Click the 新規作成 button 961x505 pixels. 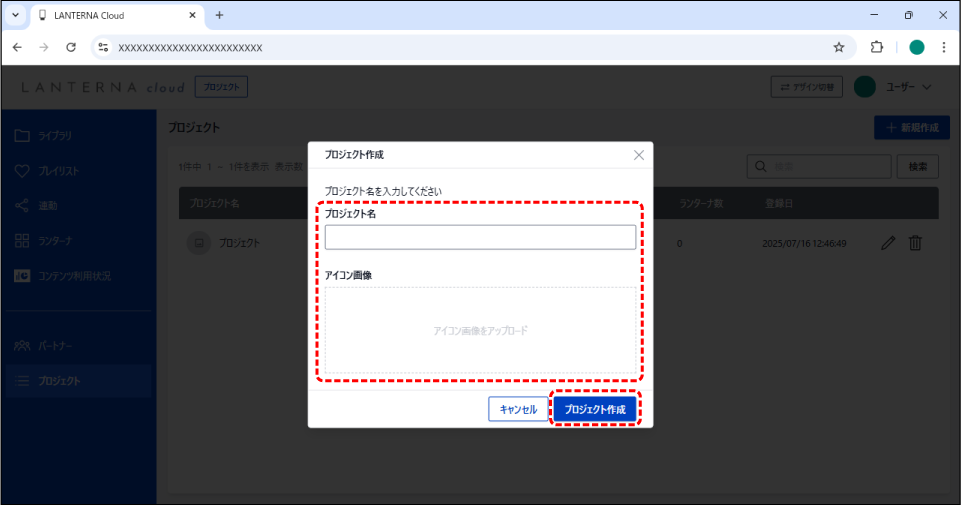click(911, 128)
